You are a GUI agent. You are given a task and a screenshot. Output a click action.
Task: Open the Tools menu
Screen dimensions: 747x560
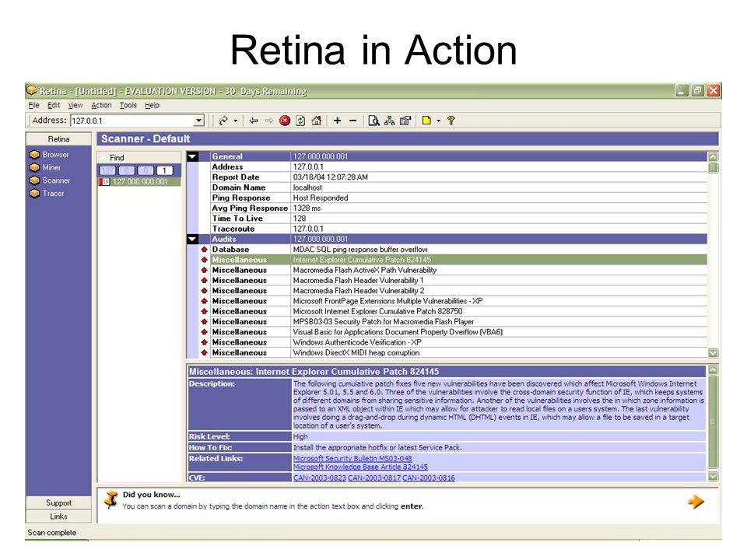coord(128,105)
